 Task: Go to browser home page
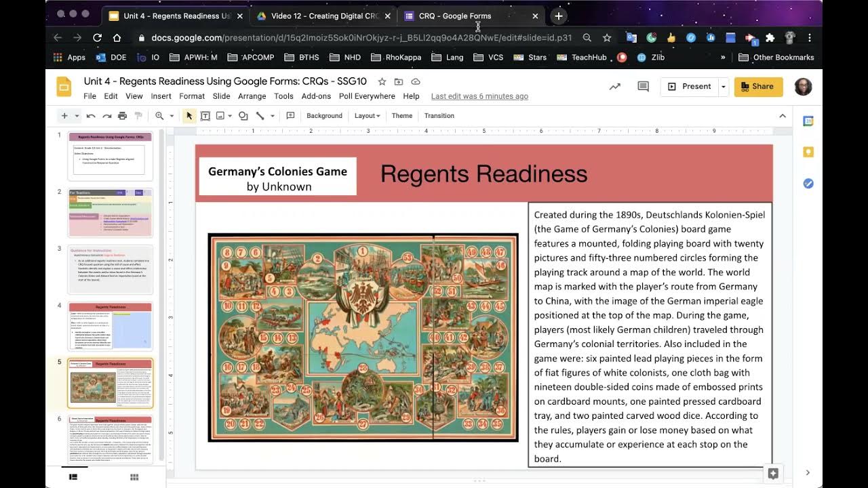[117, 38]
